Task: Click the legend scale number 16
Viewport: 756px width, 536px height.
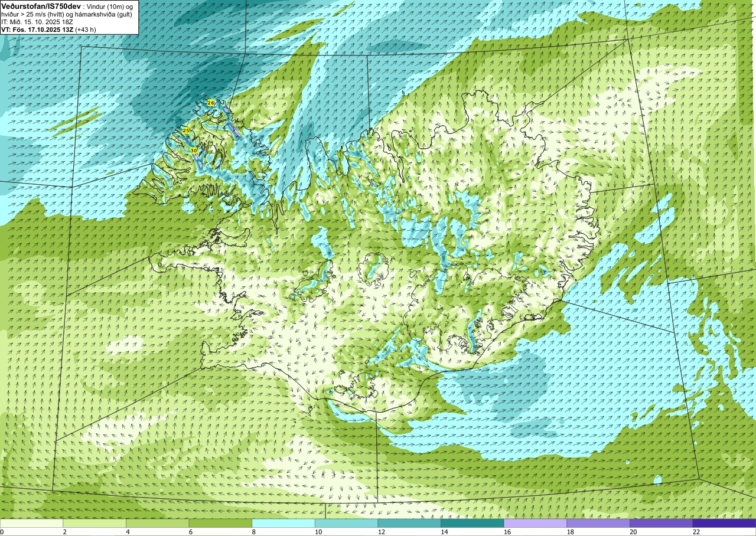Action: click(507, 532)
